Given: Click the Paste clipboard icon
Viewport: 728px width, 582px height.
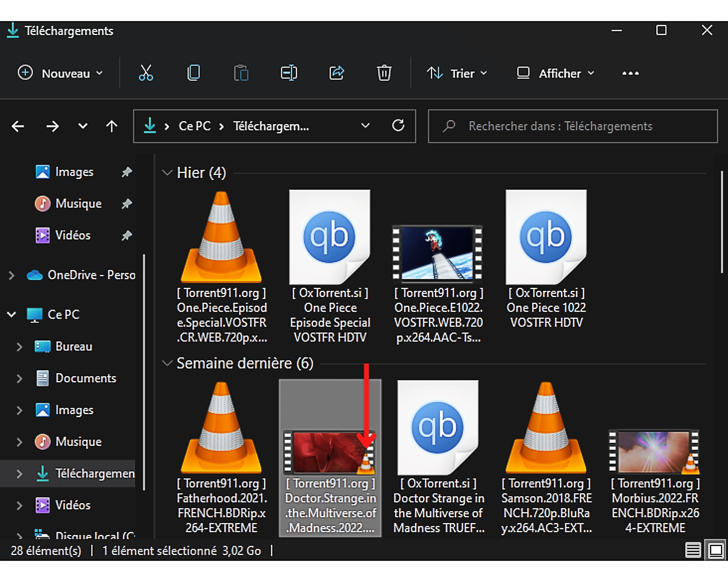Looking at the screenshot, I should 241,73.
